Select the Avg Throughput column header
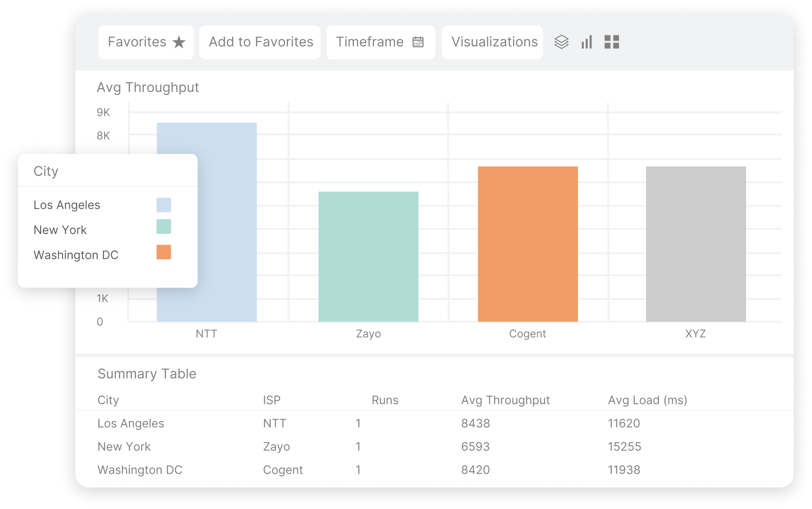The width and height of the screenshot is (812, 509). (x=506, y=400)
